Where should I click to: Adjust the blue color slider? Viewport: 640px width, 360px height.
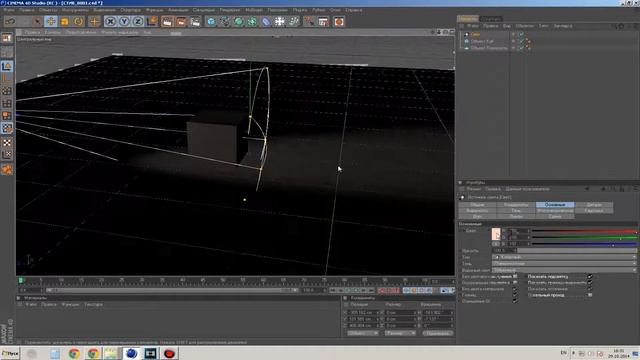[x=584, y=244]
